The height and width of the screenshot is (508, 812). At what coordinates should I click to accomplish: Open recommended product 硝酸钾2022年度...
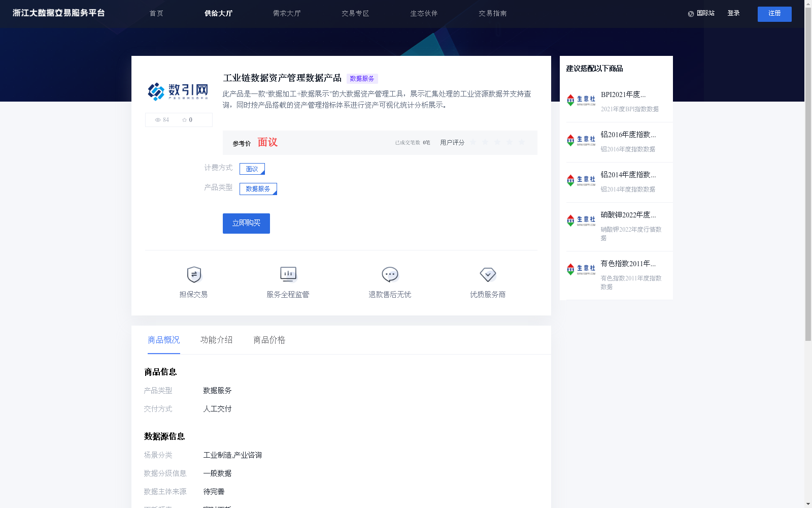pyautogui.click(x=628, y=215)
